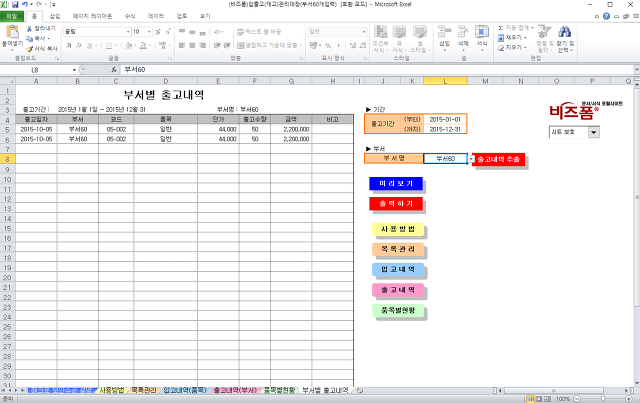
Task: Click the yellow 사용방법 button
Action: [x=398, y=229]
